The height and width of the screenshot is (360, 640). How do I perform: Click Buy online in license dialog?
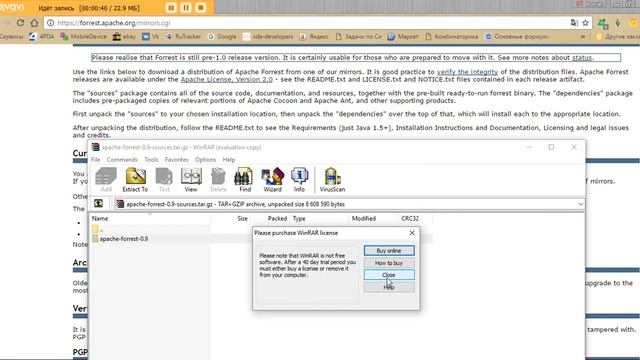coord(389,251)
